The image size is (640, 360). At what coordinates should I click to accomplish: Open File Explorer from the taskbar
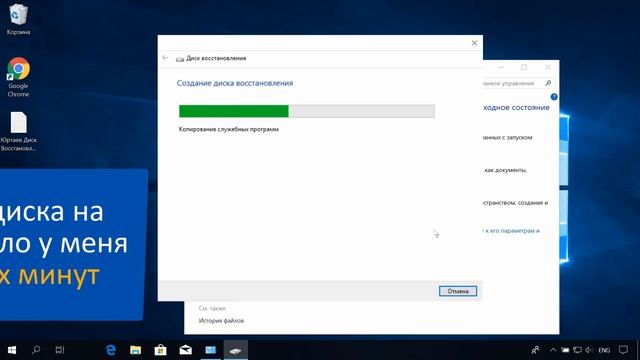coord(136,350)
